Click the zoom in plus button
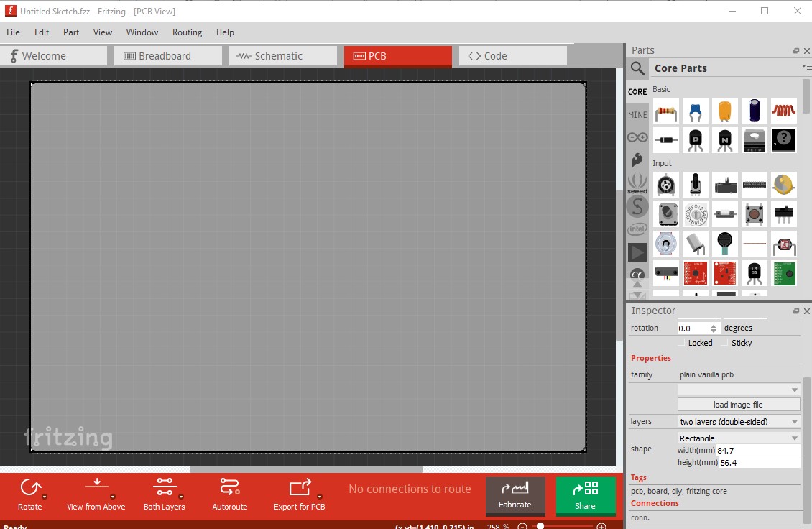The width and height of the screenshot is (812, 529). [601, 526]
